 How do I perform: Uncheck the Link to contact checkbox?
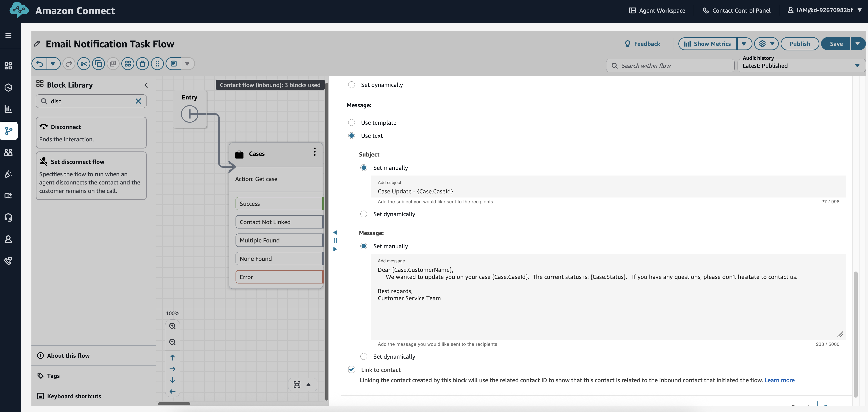coord(351,369)
